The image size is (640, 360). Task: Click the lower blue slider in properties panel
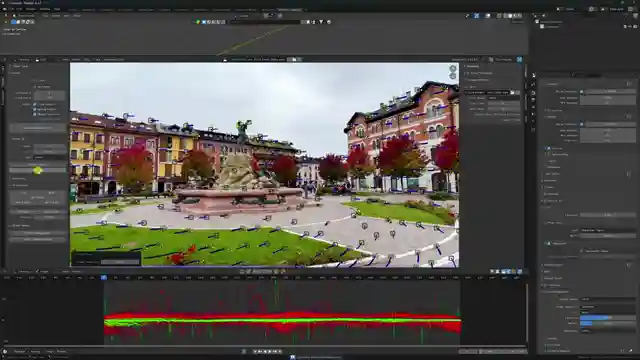[x=608, y=323]
